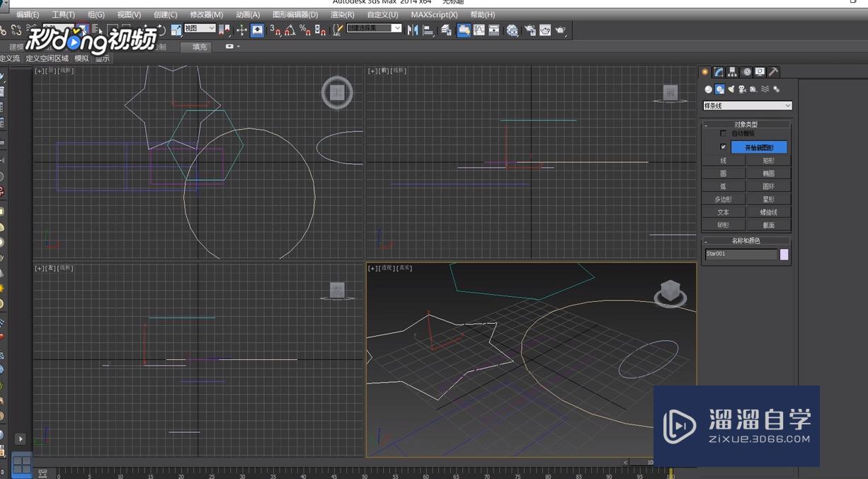This screenshot has height=479, width=868.
Task: Open the Modify panel tab
Action: 719,72
